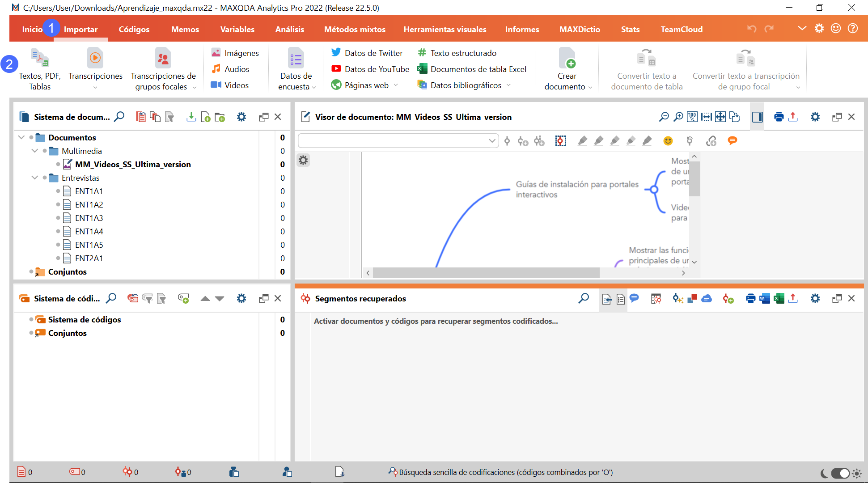Export retrieved segments to Excel

(x=779, y=298)
